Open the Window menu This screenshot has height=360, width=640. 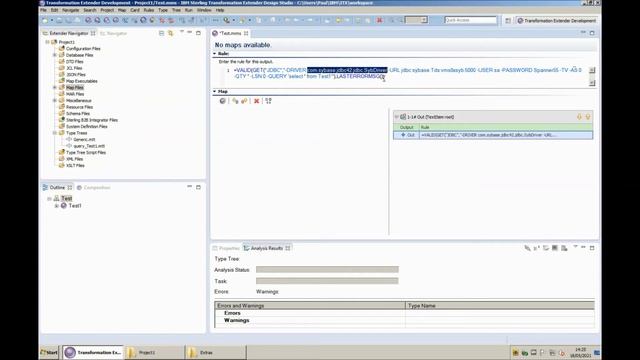tap(204, 10)
